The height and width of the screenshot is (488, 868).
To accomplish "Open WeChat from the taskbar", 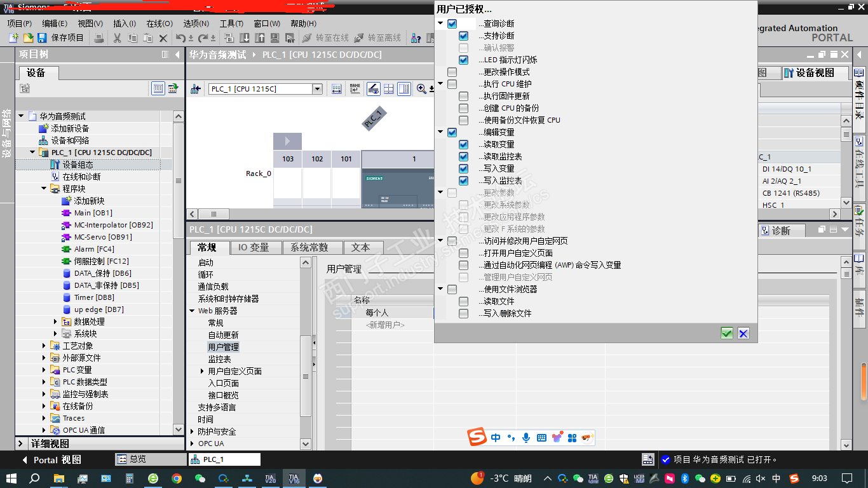I will point(200,478).
